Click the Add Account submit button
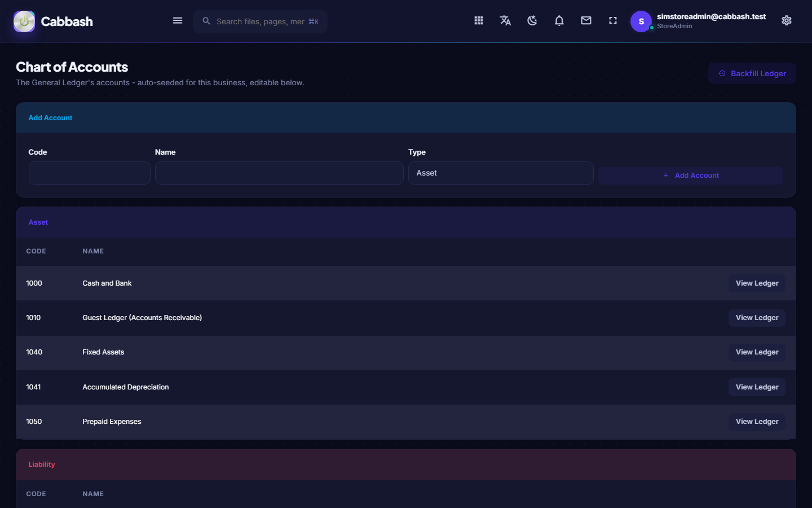Image resolution: width=812 pixels, height=508 pixels. (691, 176)
